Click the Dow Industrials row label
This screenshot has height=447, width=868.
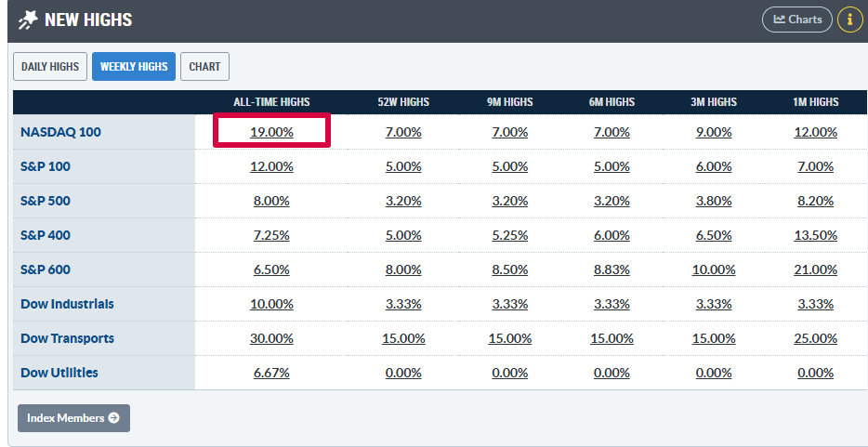pos(67,304)
